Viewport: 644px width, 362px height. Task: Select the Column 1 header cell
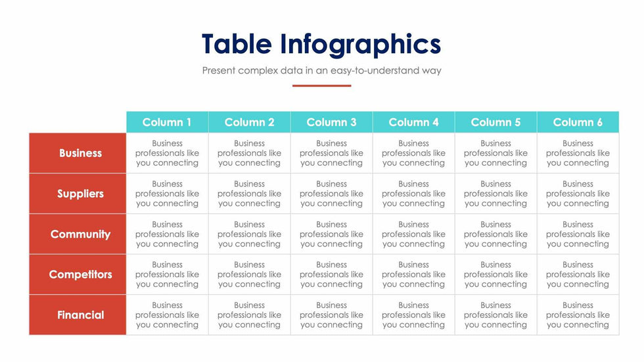[167, 122]
